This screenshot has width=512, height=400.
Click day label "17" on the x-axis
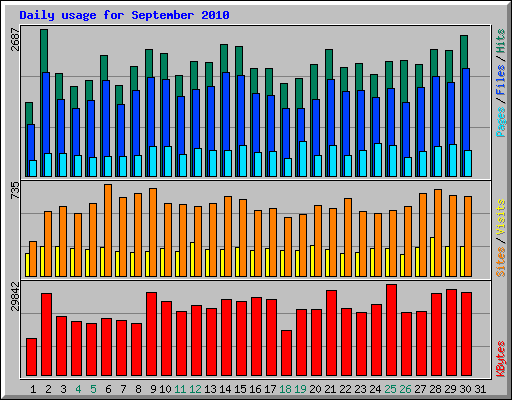point(270,389)
